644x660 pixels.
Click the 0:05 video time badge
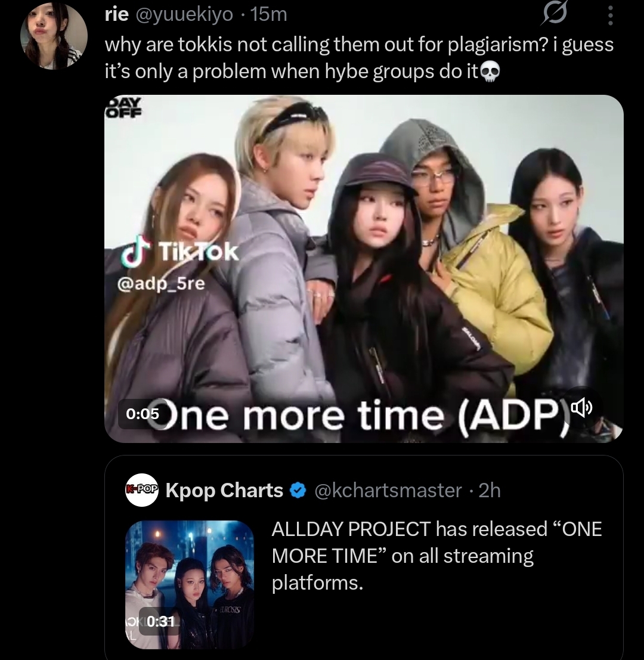[x=143, y=414]
